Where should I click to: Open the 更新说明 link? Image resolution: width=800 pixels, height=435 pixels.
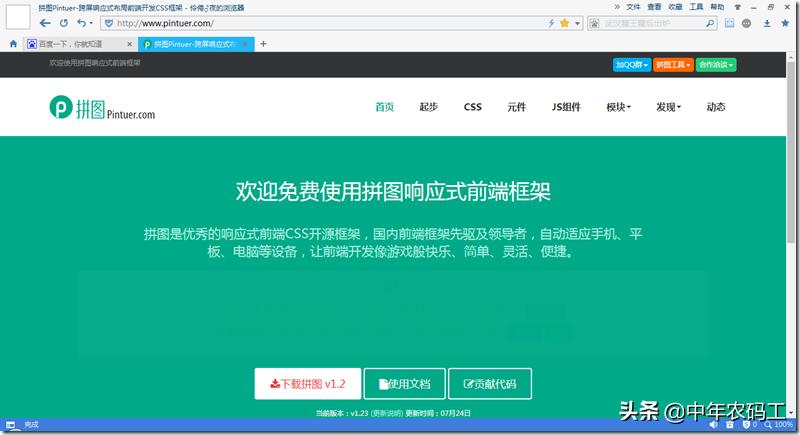(x=387, y=413)
